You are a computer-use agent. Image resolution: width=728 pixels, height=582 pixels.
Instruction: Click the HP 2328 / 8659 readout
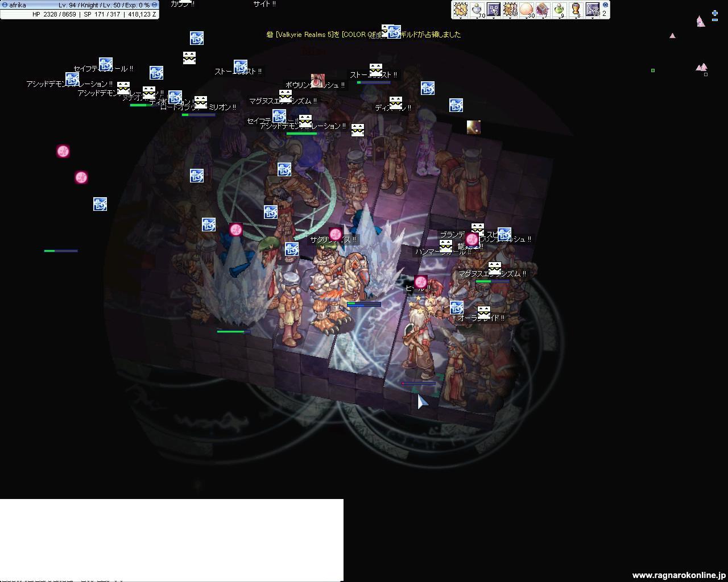coord(54,14)
